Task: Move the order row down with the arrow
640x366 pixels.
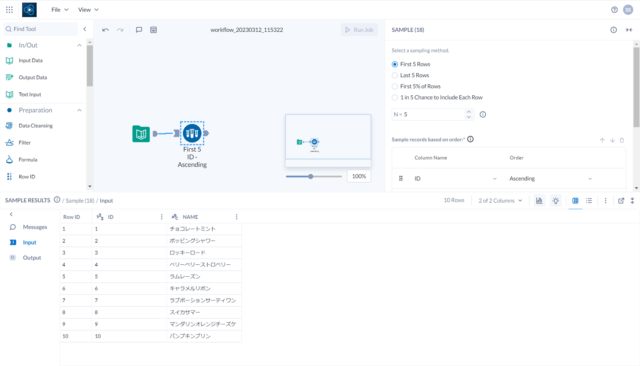Action: tap(612, 140)
